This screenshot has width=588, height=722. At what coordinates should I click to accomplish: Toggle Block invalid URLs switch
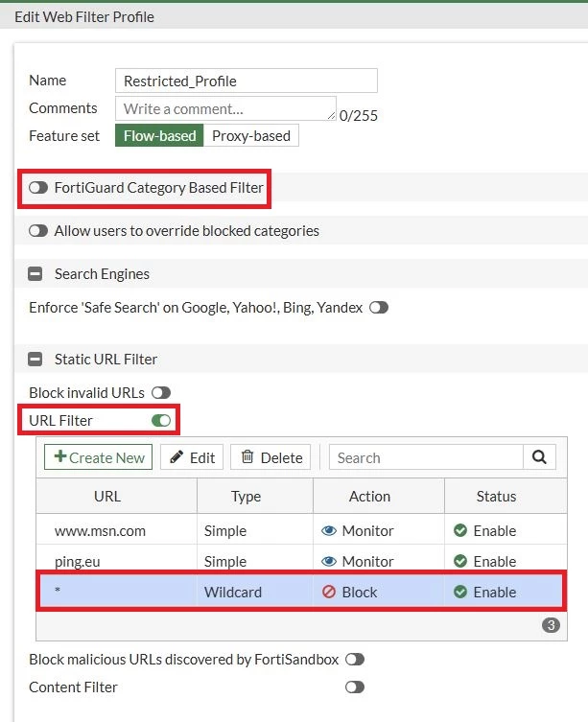point(161,393)
